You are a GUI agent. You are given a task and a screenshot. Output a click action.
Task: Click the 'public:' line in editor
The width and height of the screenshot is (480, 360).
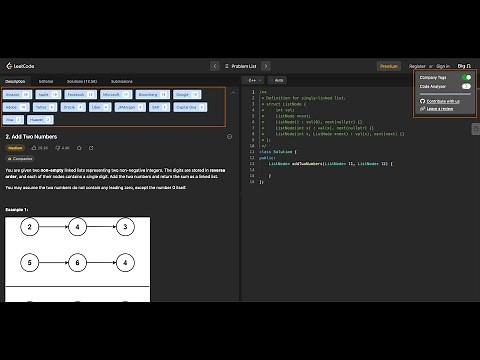point(267,158)
